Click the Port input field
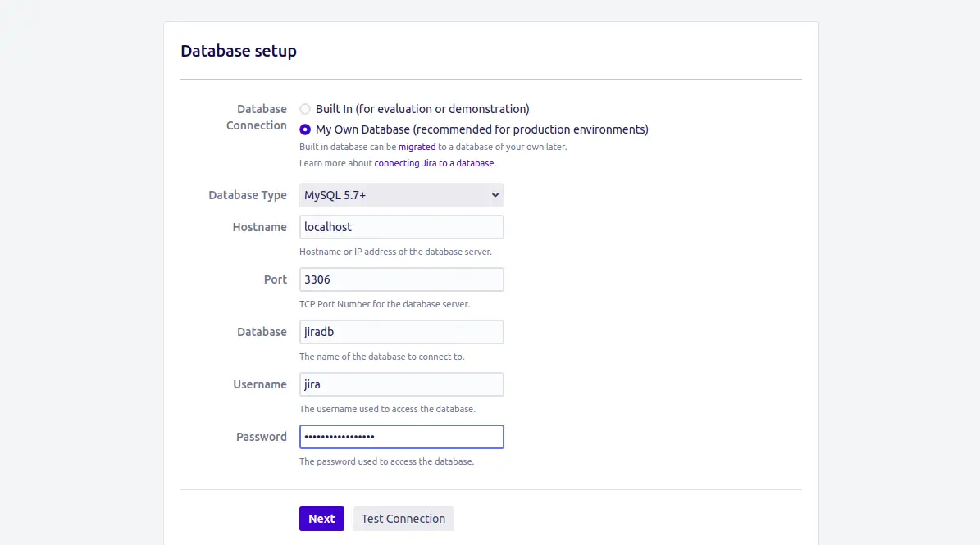The image size is (980, 545). (401, 279)
